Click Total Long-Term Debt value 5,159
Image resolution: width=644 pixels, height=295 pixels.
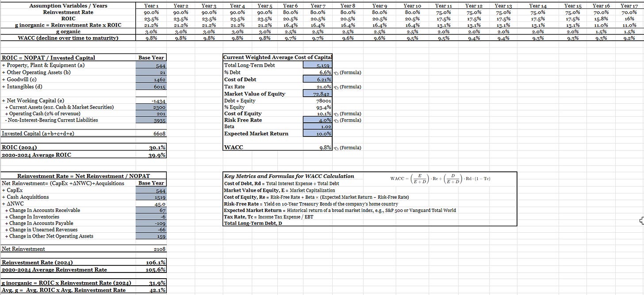coord(318,65)
